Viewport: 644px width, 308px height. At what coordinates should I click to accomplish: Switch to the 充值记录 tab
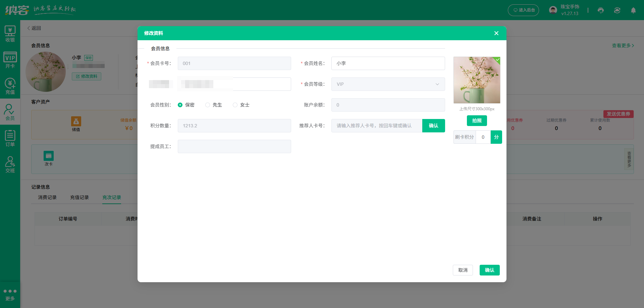[79, 197]
